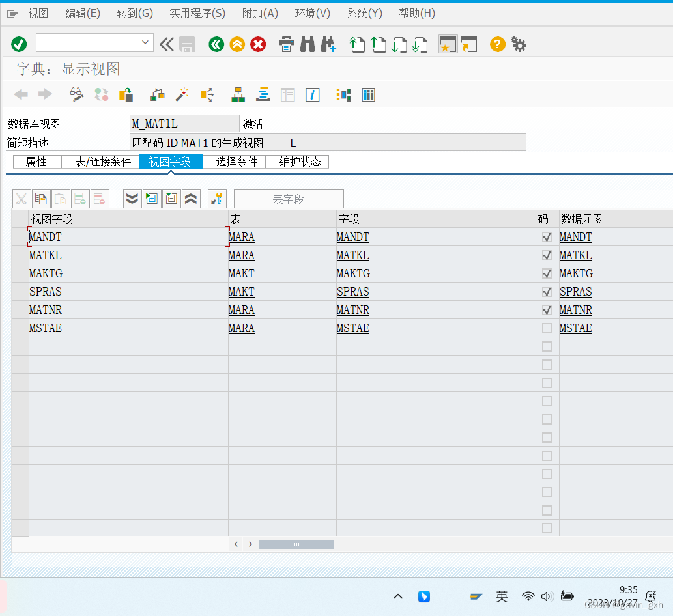Go to Next Page icon
The height and width of the screenshot is (616, 673).
399,44
